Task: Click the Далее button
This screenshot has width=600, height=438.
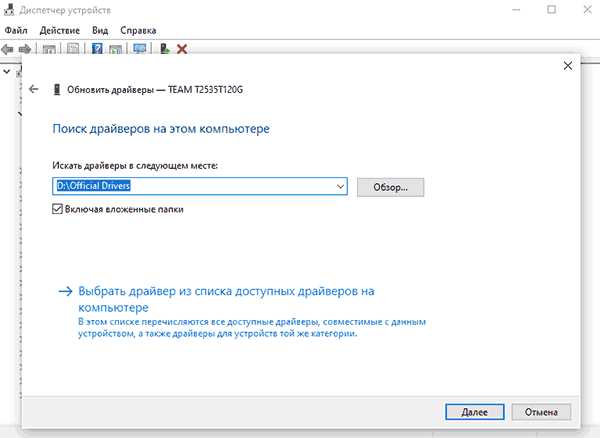Action: [x=474, y=412]
